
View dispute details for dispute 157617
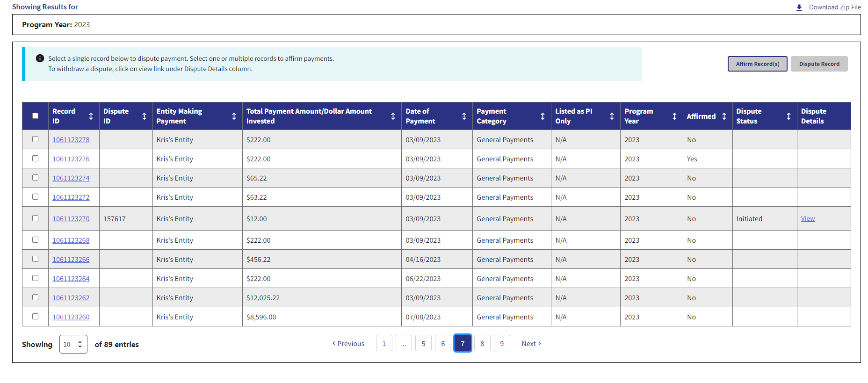click(x=808, y=218)
